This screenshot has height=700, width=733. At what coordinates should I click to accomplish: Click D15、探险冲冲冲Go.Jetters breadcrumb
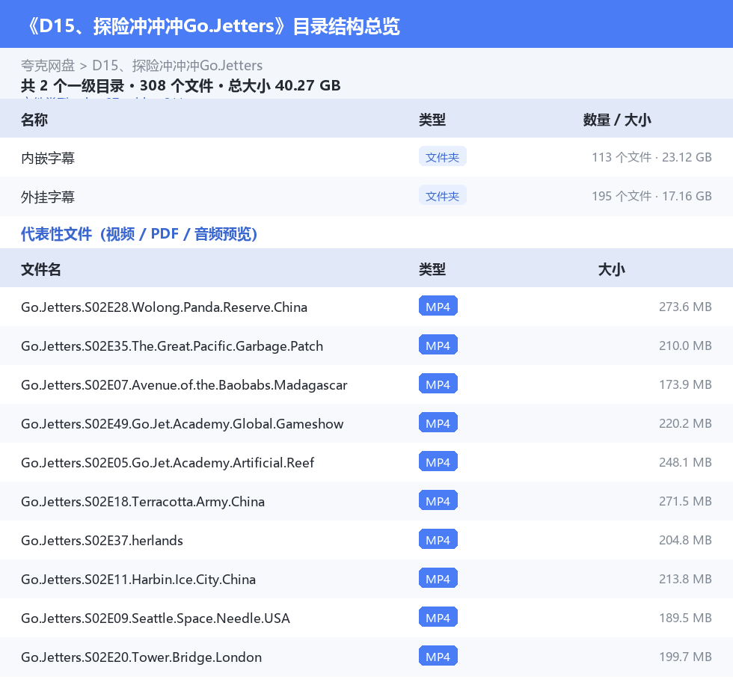(177, 65)
